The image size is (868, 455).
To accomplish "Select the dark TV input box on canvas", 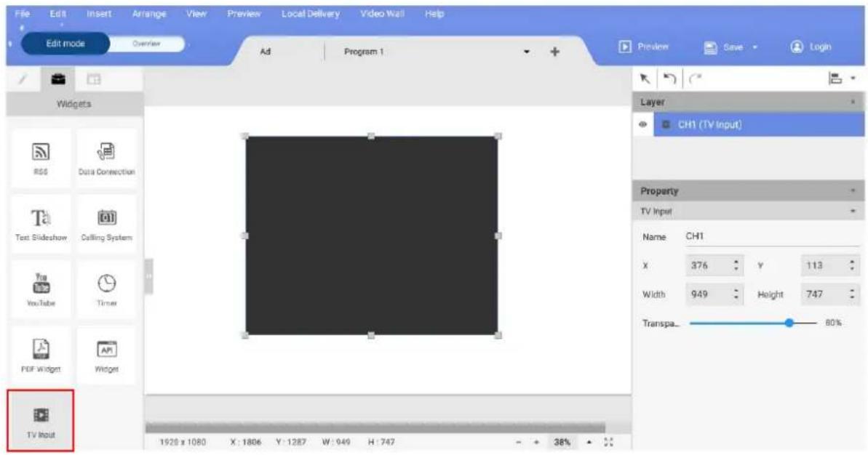I will click(x=372, y=235).
